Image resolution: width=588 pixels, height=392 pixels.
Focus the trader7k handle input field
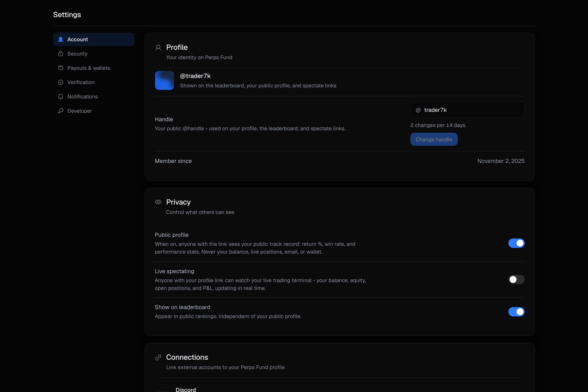point(467,110)
